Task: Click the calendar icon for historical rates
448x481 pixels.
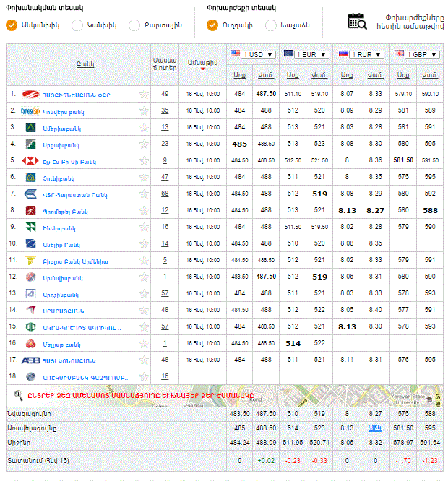Action: [357, 22]
